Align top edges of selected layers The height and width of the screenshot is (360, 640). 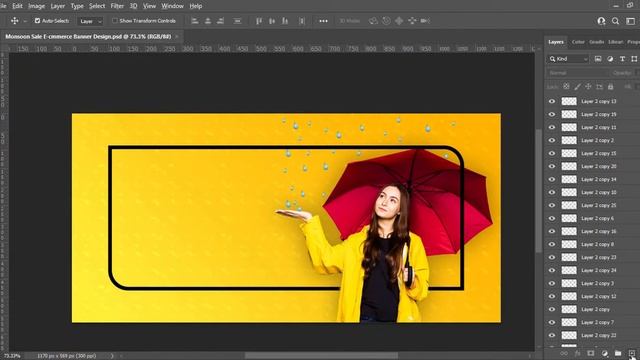pyautogui.click(x=259, y=21)
